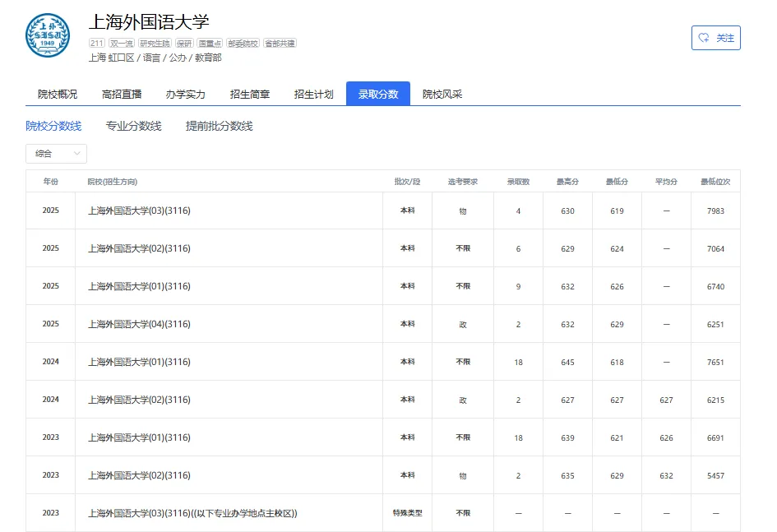Click row 2025 上海外国语大学(03)(3116)
This screenshot has width=777, height=532.
pos(383,210)
